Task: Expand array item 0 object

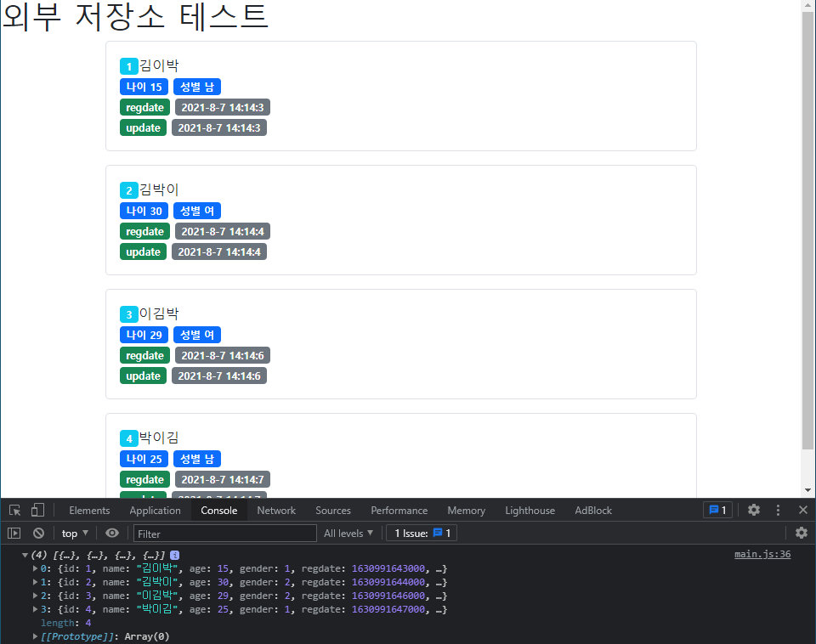Action: tap(35, 568)
